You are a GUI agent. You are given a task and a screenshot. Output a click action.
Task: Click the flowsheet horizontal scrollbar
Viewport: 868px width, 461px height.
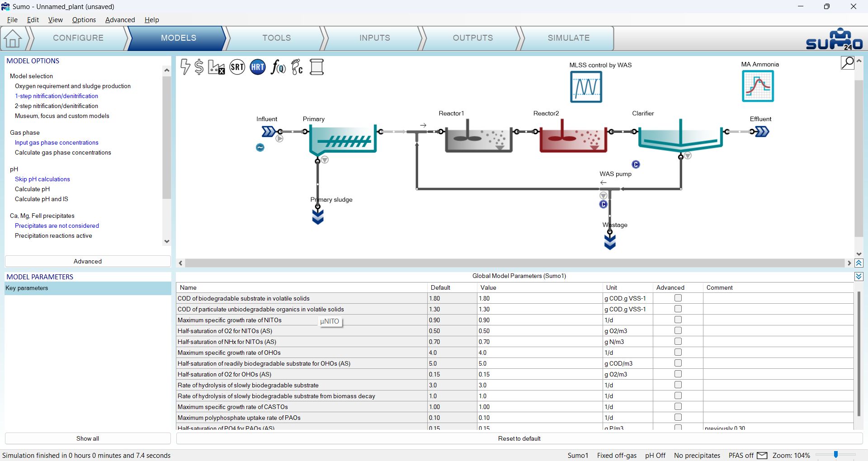pos(514,263)
